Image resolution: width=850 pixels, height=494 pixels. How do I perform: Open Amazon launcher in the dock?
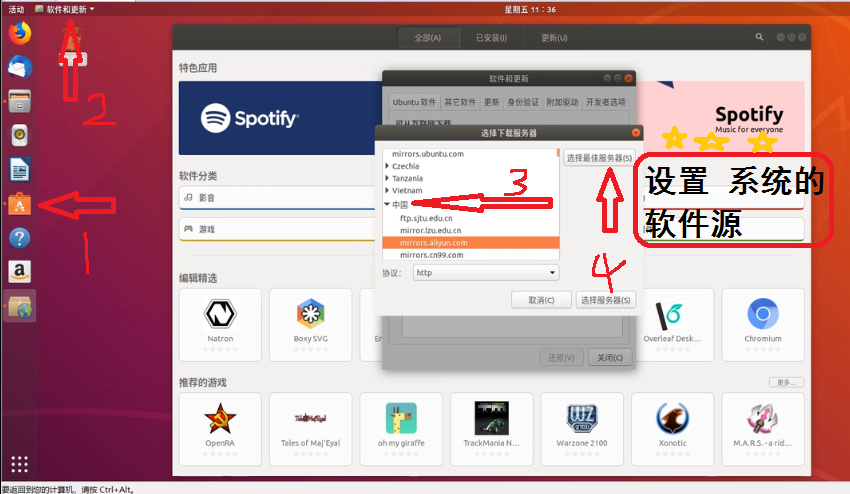pos(20,272)
